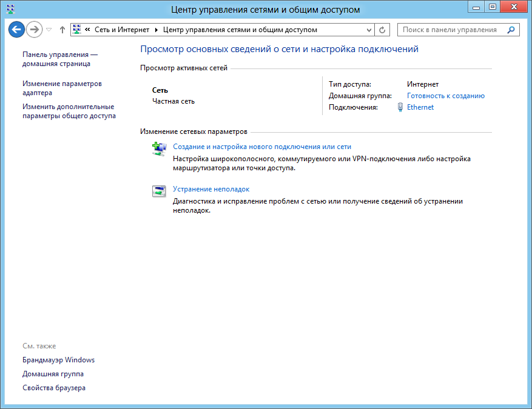
Task: Open Готовность к созданию homegroup link
Action: tap(445, 96)
